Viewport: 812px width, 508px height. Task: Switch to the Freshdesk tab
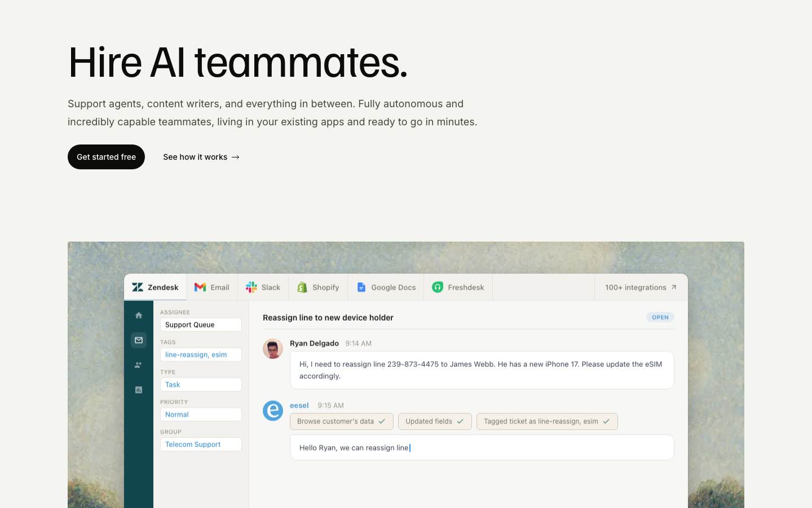[x=458, y=287]
